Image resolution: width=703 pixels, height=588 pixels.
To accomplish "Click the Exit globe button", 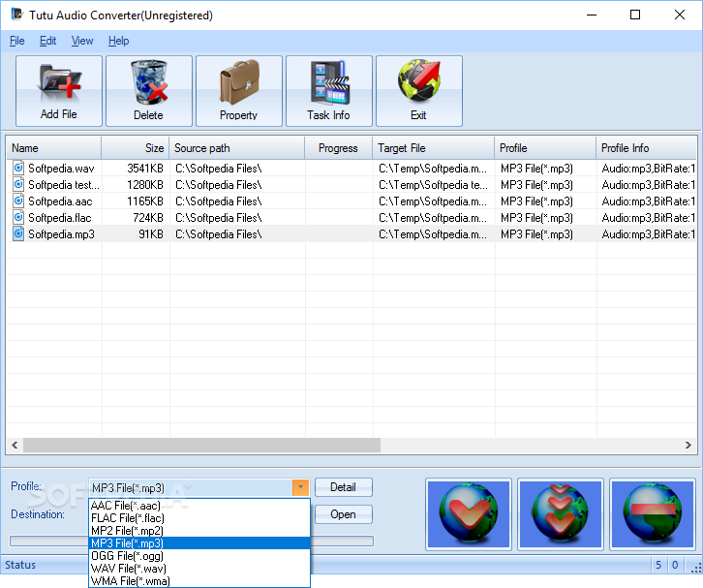I will (x=419, y=91).
